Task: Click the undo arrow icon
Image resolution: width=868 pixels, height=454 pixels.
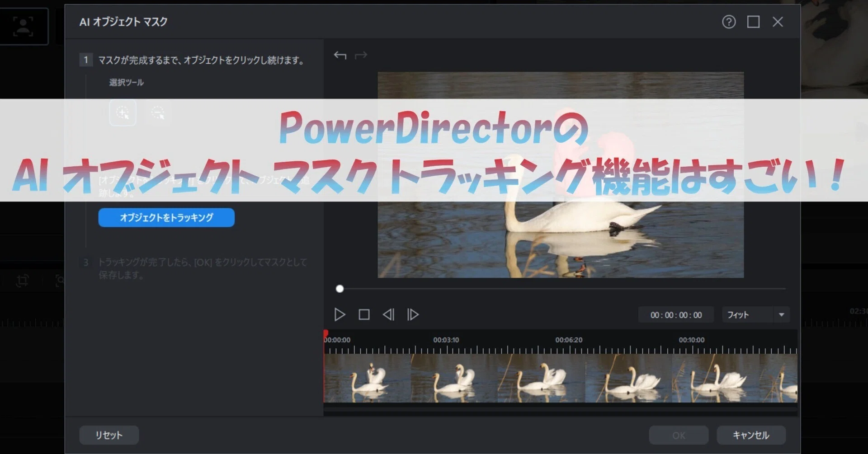Action: (340, 55)
